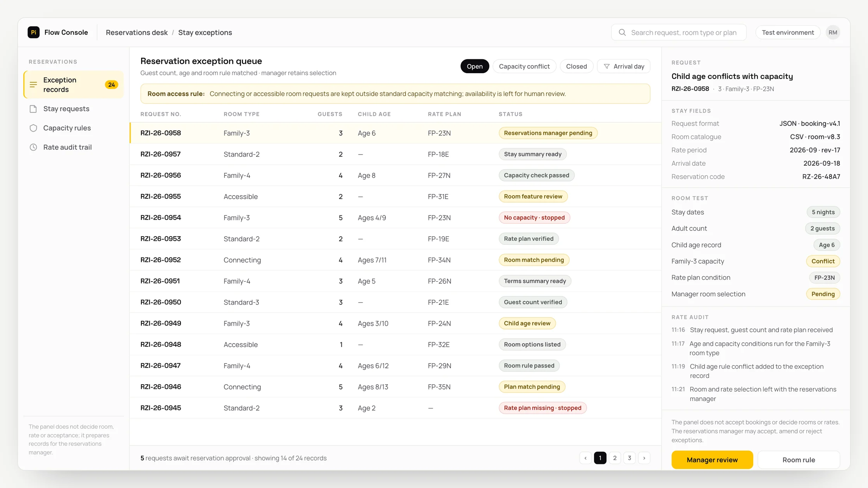Viewport: 868px width, 488px height.
Task: Click the Reservations manager pending status badge
Action: point(548,133)
